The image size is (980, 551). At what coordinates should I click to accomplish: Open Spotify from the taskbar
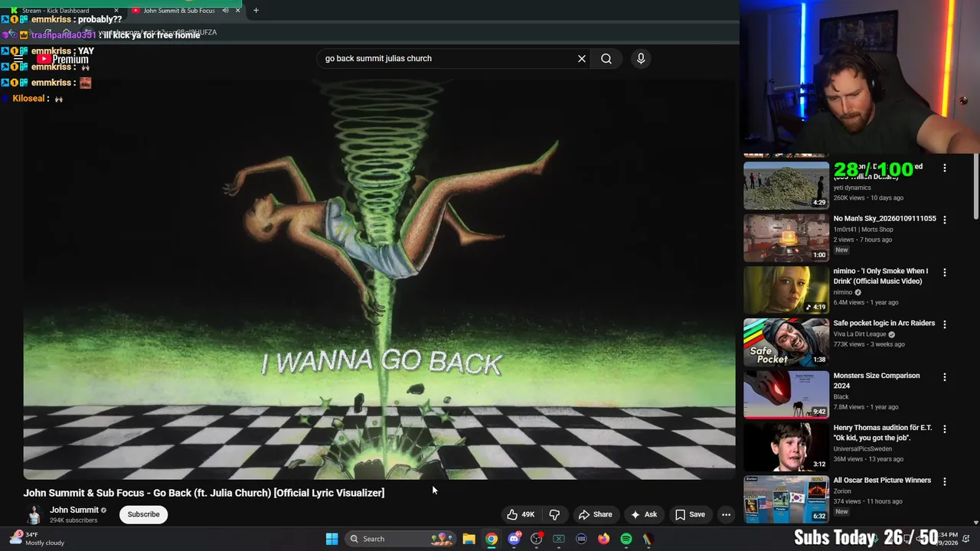(626, 539)
